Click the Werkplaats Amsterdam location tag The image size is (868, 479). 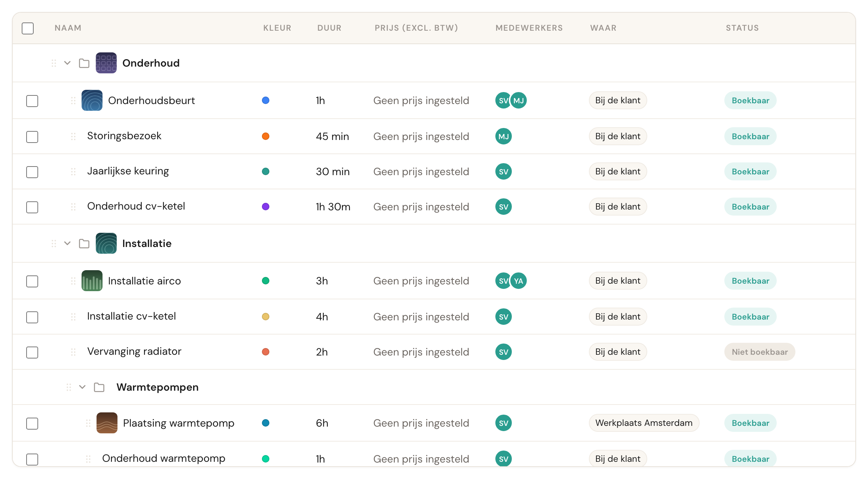pyautogui.click(x=644, y=423)
